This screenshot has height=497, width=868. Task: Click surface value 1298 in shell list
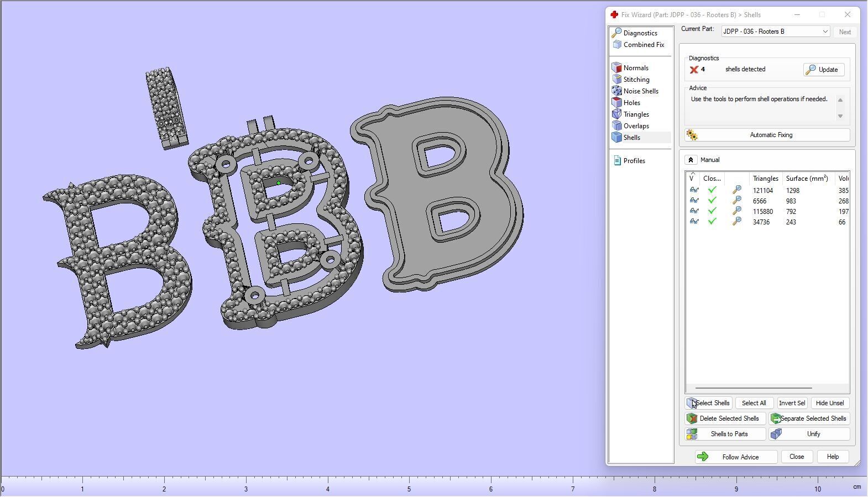(x=793, y=190)
